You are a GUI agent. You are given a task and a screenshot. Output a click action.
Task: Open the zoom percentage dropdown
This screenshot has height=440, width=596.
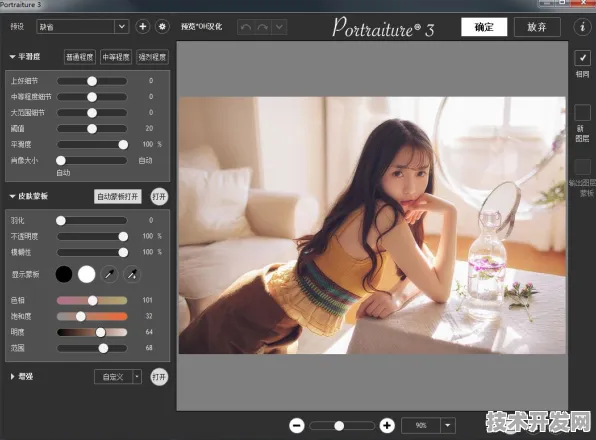pyautogui.click(x=448, y=426)
